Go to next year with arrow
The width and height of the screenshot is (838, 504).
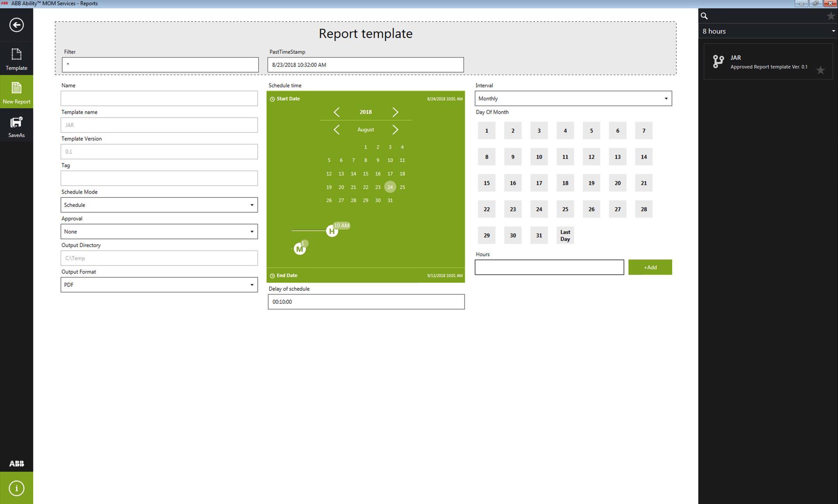tap(395, 112)
